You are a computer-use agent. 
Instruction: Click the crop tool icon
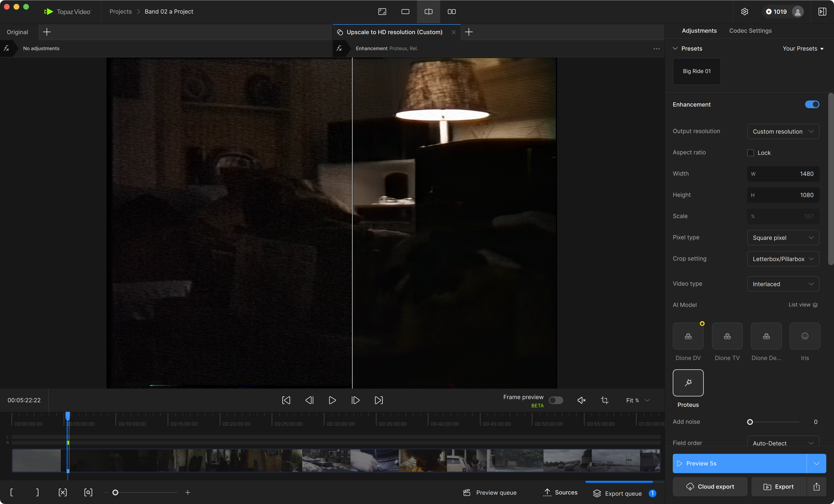pos(605,400)
